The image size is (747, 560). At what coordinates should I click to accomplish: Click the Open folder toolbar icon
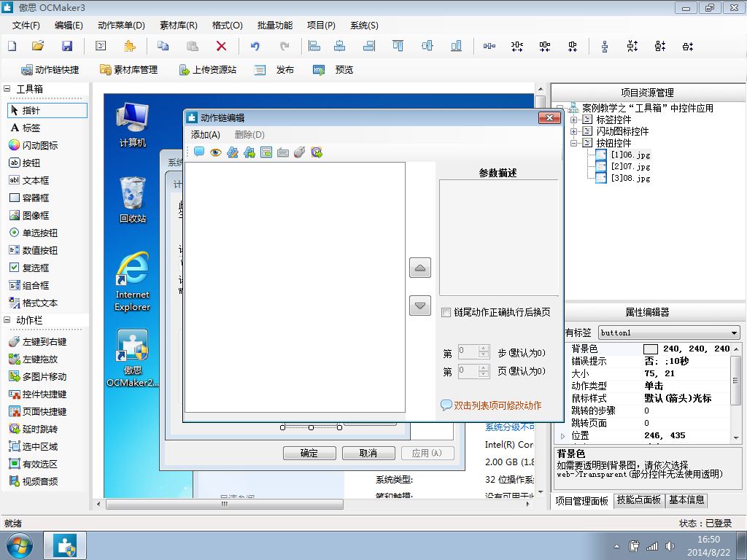[38, 46]
